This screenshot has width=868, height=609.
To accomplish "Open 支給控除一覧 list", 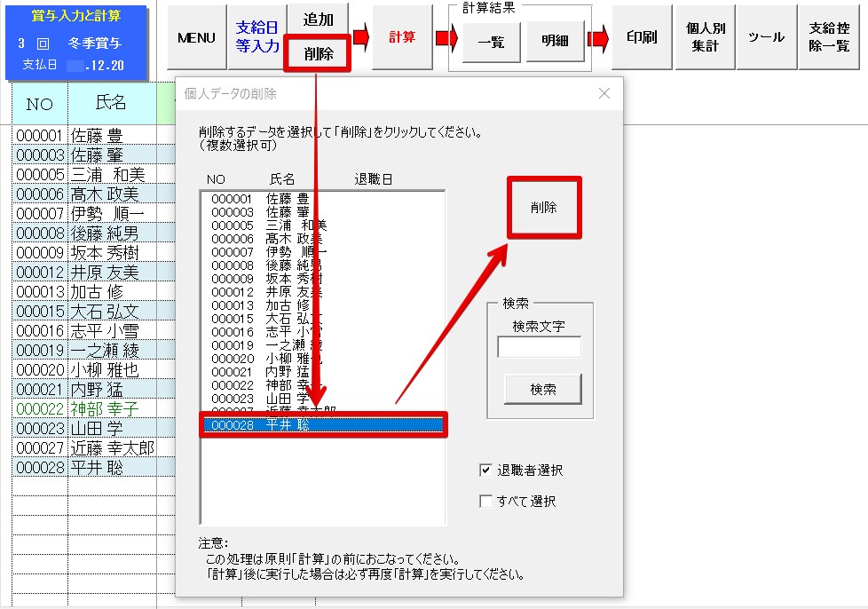I will point(829,37).
